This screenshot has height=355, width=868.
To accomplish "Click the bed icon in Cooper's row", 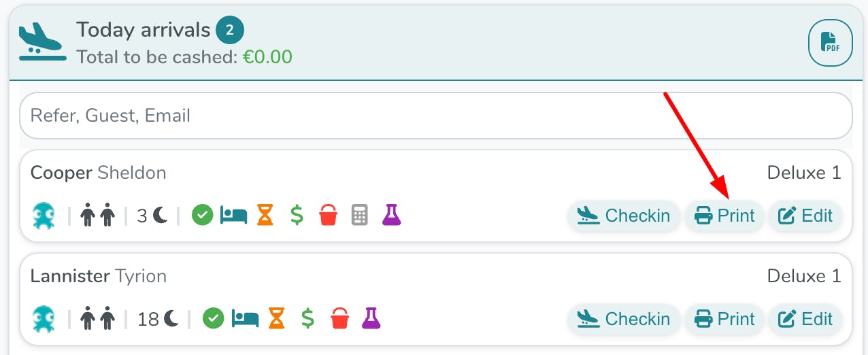I will click(x=233, y=216).
